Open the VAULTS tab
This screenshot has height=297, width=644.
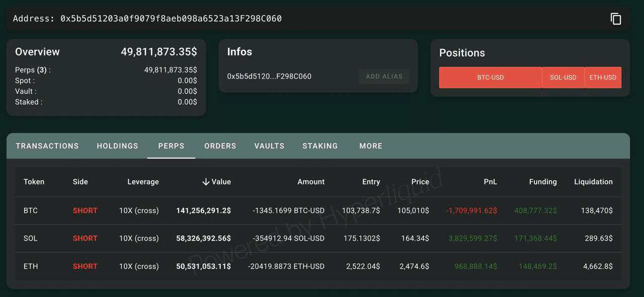(269, 146)
